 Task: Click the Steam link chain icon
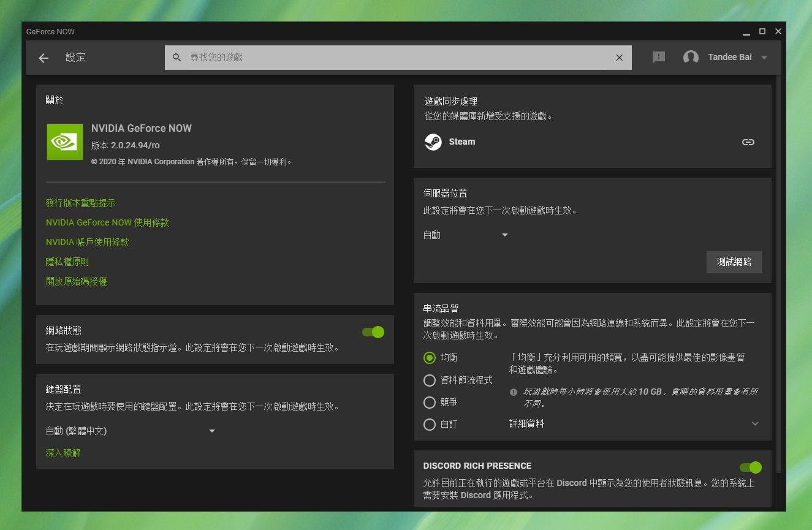[x=748, y=142]
